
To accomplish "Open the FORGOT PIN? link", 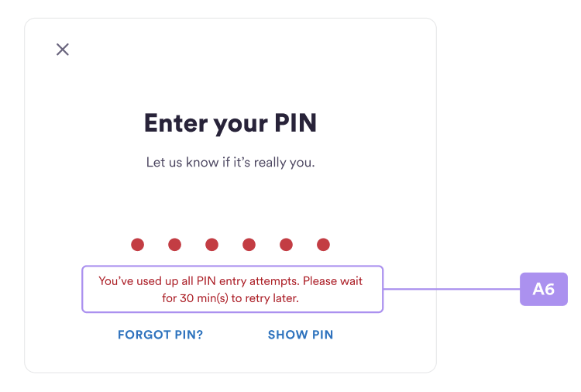I will pyautogui.click(x=160, y=335).
